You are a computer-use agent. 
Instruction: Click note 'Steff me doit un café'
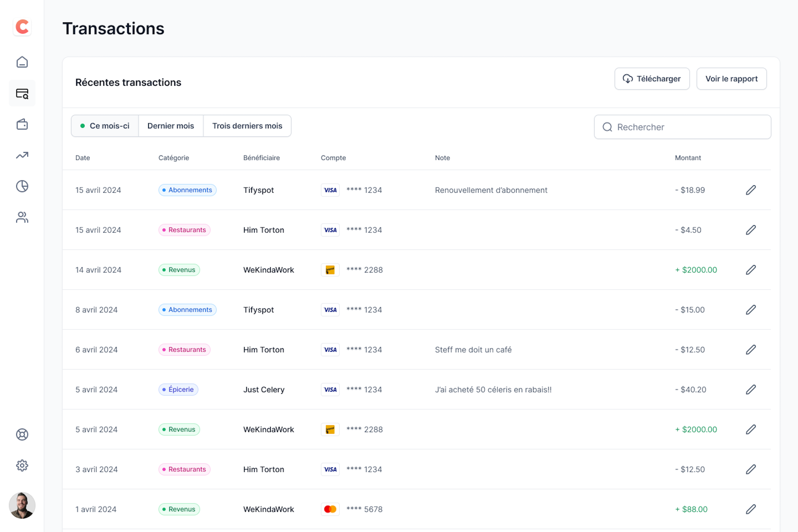tap(473, 350)
